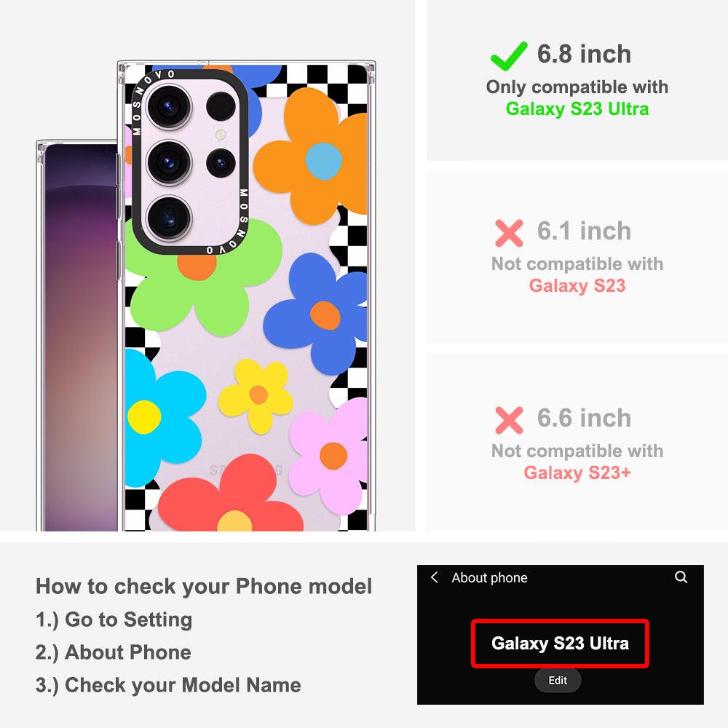This screenshot has height=728, width=728.
Task: Click the pink flower on the case
Action: tap(329, 456)
